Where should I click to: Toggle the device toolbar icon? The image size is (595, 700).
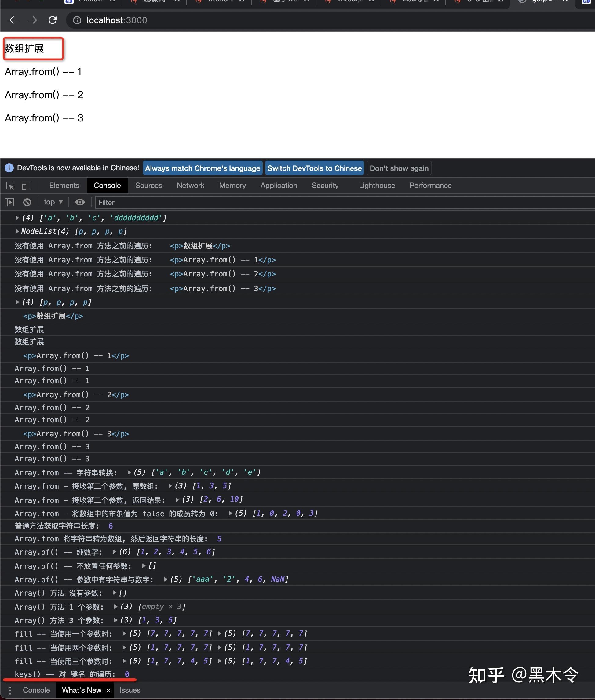pyautogui.click(x=26, y=186)
